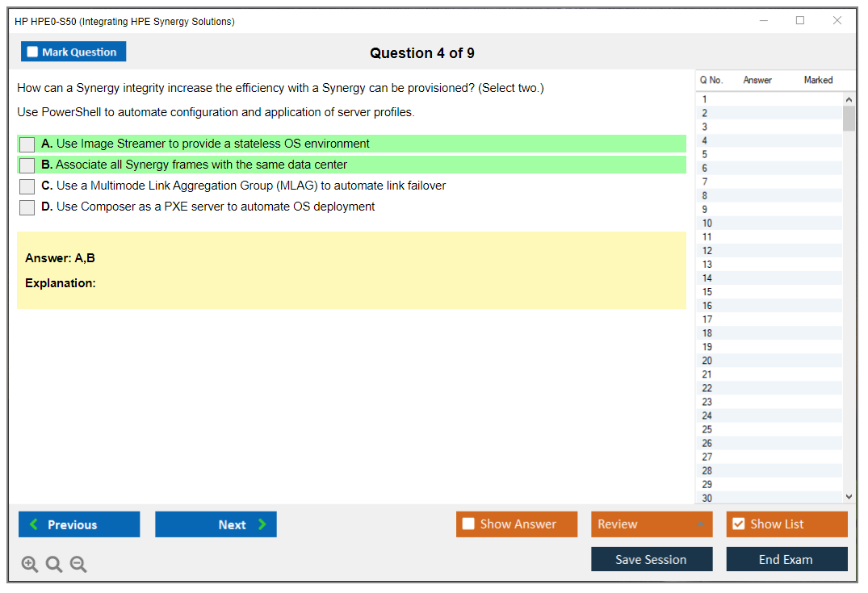This screenshot has width=868, height=593.
Task: Click the zoom in magnifier icon
Action: click(x=30, y=565)
